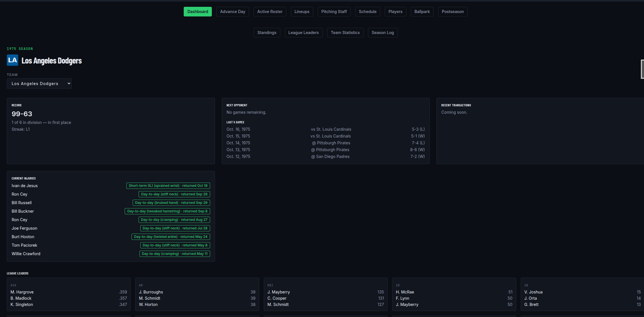Click Ron Cey cramping badge

click(x=174, y=220)
